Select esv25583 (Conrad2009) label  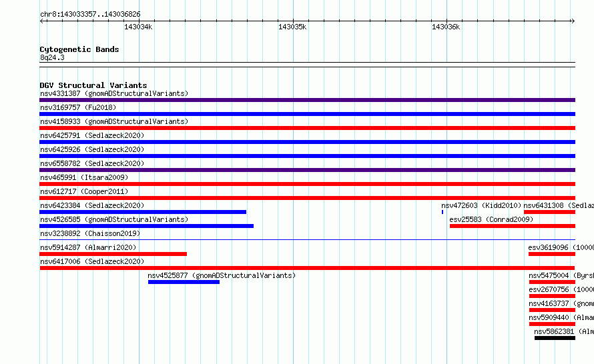click(491, 219)
